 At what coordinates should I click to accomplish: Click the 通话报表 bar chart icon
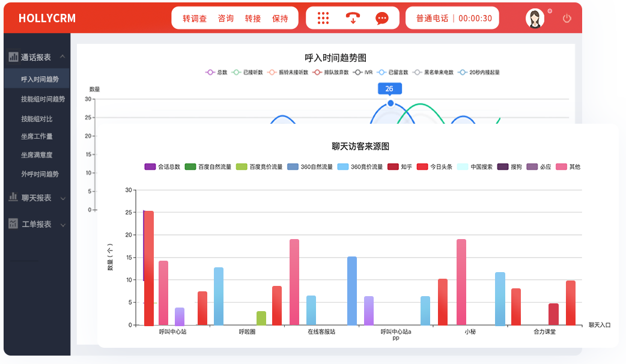13,57
